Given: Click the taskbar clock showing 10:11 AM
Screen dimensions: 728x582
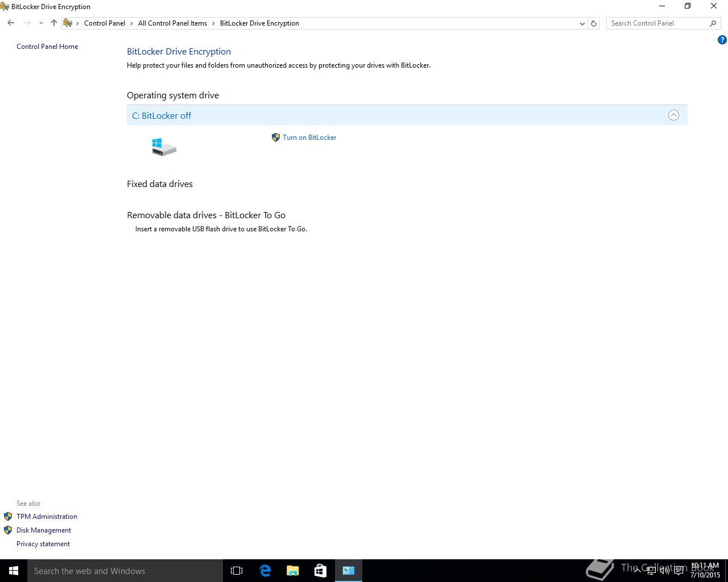Looking at the screenshot, I should [705, 571].
